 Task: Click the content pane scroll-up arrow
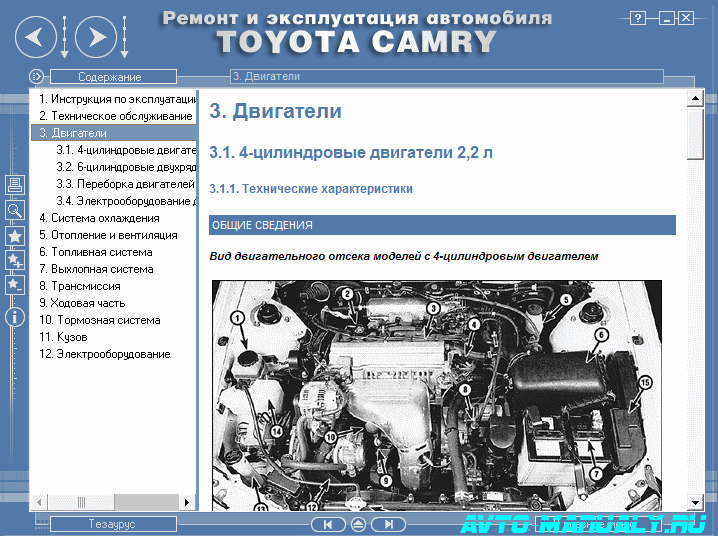695,99
